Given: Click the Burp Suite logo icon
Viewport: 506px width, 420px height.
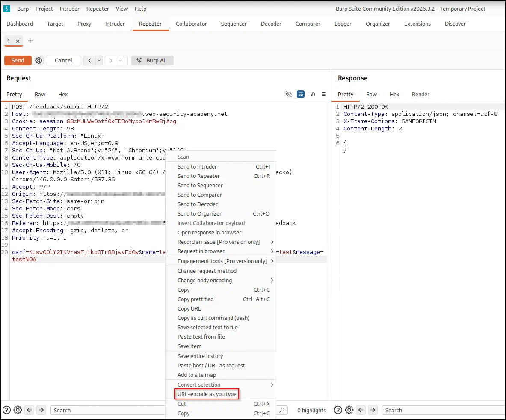Looking at the screenshot, I should 7,9.
